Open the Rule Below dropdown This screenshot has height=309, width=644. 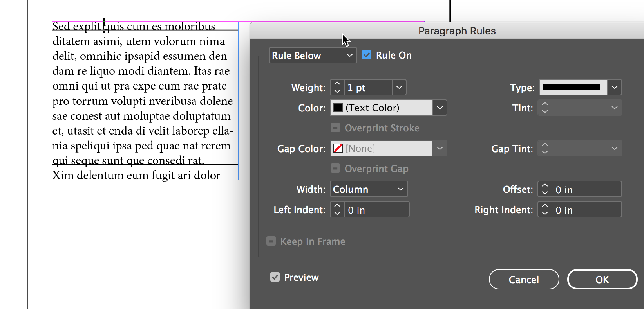313,56
